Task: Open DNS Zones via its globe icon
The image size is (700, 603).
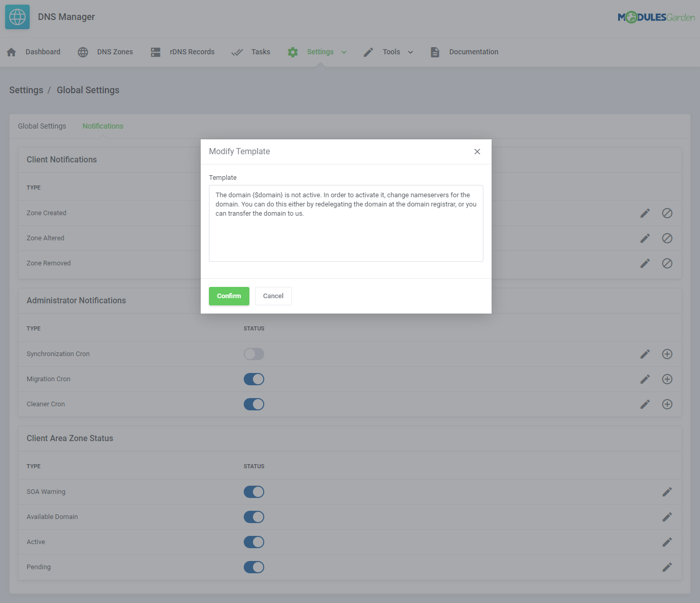Action: pyautogui.click(x=82, y=52)
